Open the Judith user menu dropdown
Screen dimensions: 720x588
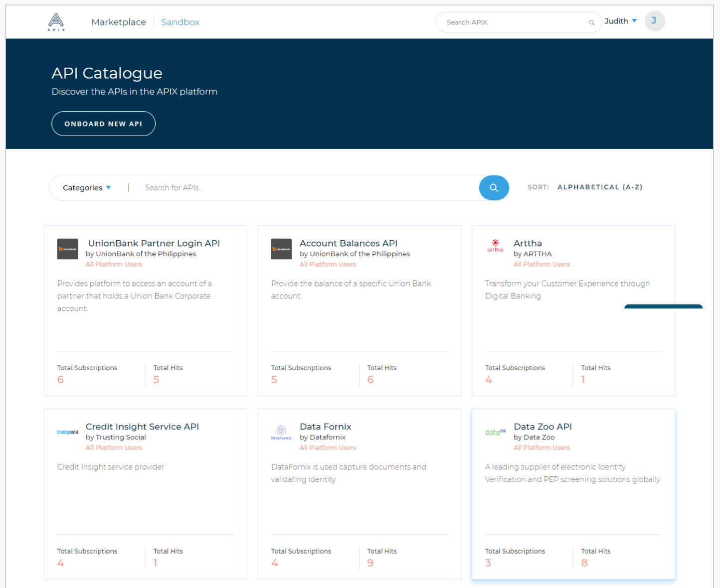pos(620,21)
